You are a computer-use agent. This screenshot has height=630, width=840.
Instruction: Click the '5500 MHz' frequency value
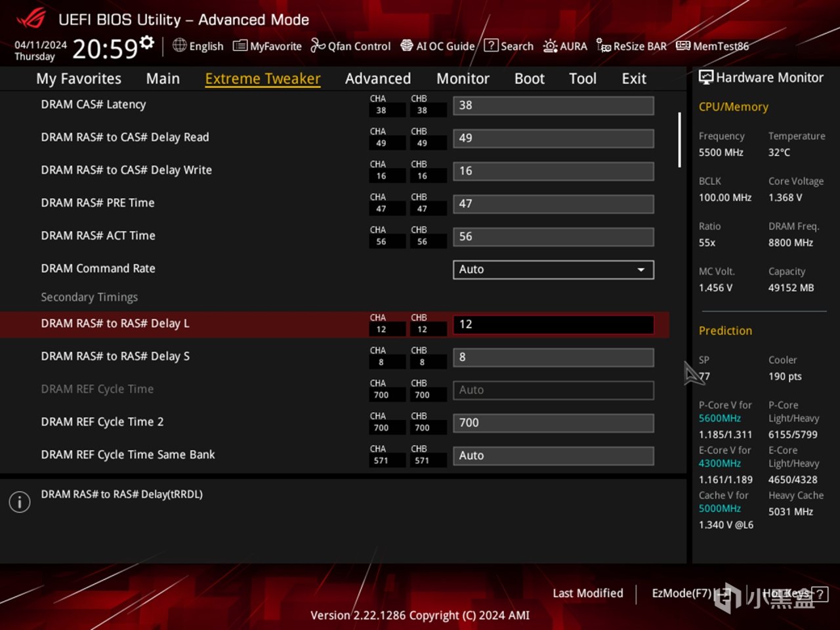click(721, 152)
